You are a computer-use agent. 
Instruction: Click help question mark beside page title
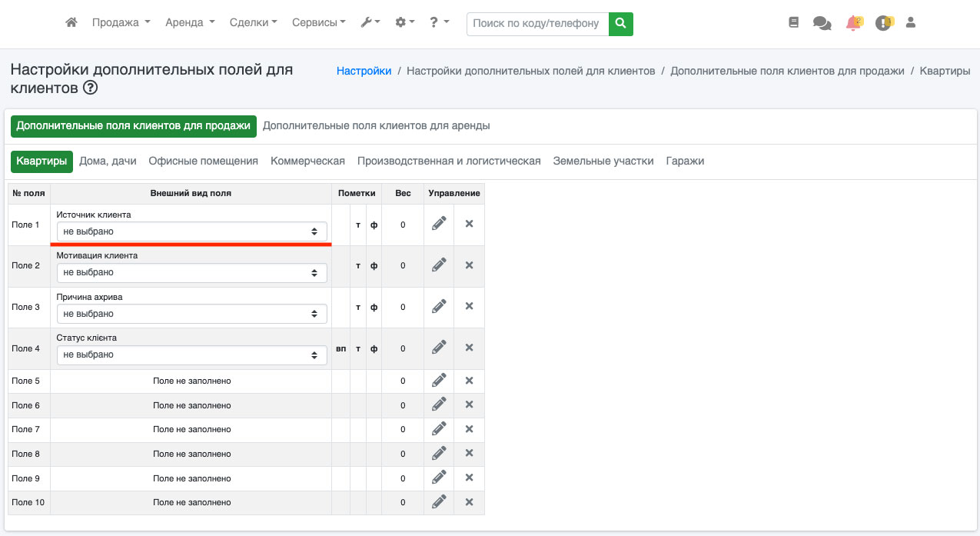(91, 88)
